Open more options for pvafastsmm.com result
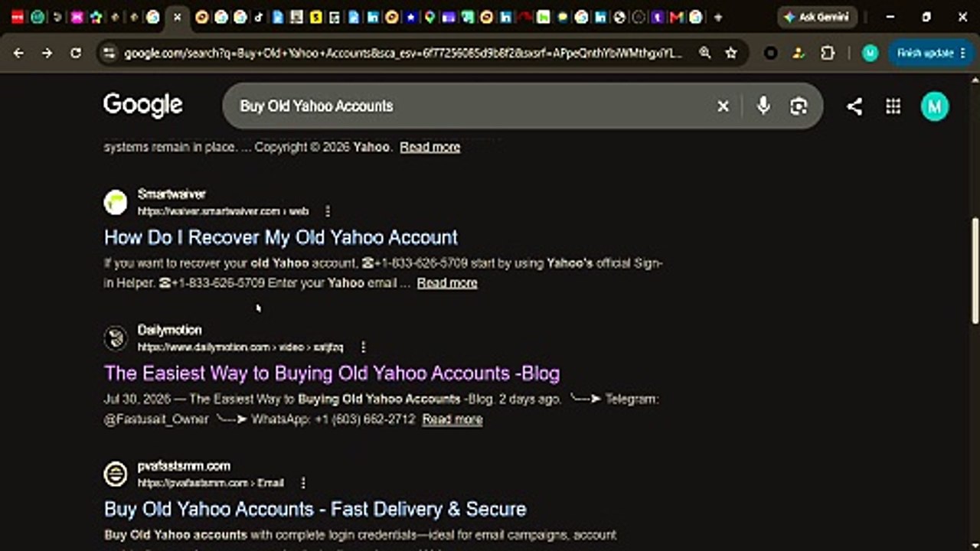980x551 pixels. point(303,483)
